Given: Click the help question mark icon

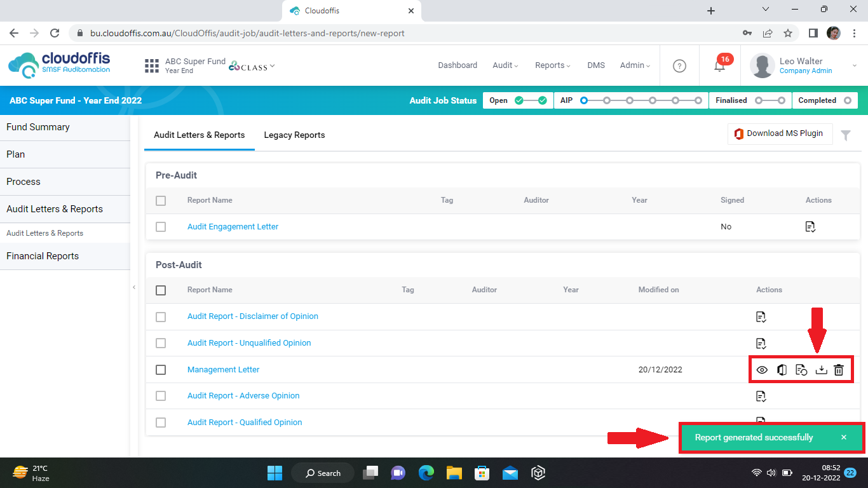Looking at the screenshot, I should [679, 65].
